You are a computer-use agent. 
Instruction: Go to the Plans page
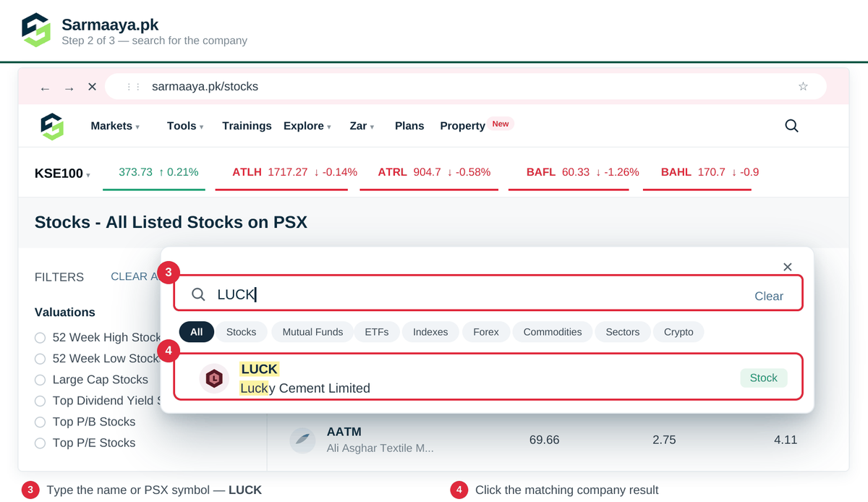(409, 126)
